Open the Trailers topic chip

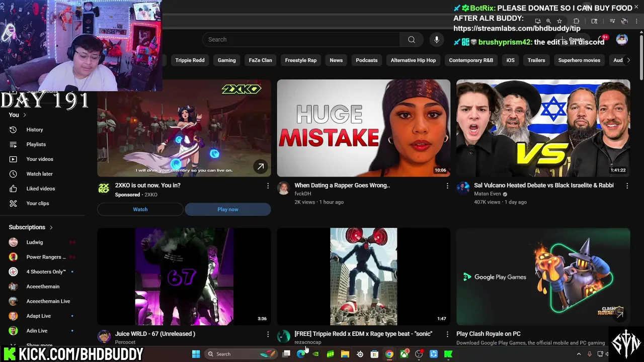(x=536, y=60)
